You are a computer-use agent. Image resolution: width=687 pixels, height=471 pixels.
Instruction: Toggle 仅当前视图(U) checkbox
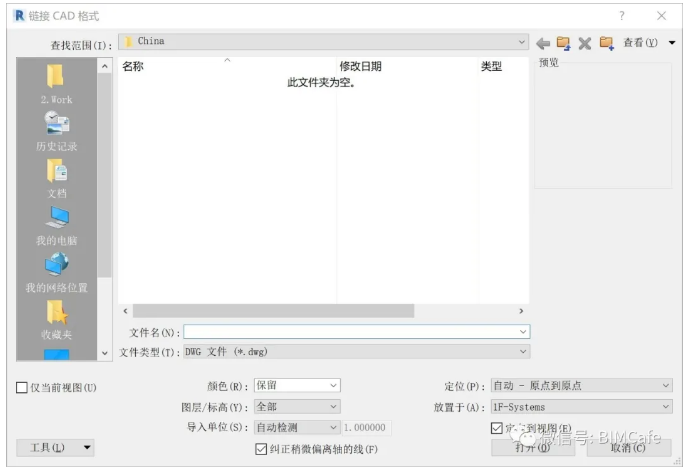pyautogui.click(x=21, y=387)
